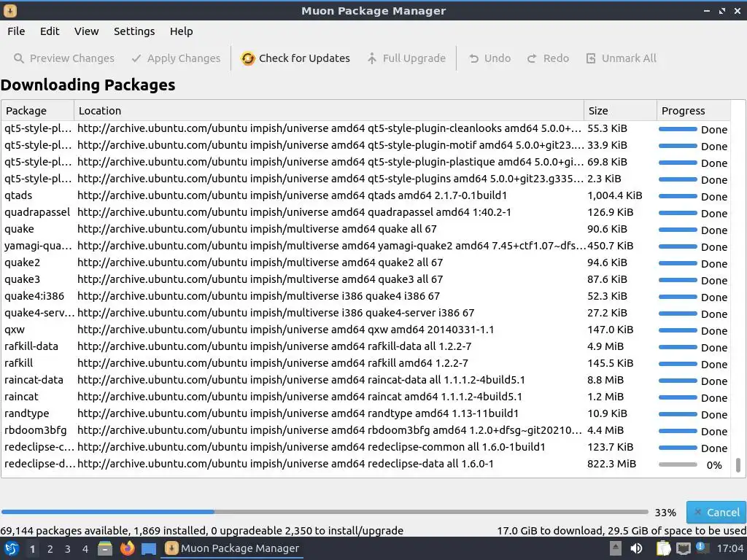Cancel the package download

pos(716,513)
